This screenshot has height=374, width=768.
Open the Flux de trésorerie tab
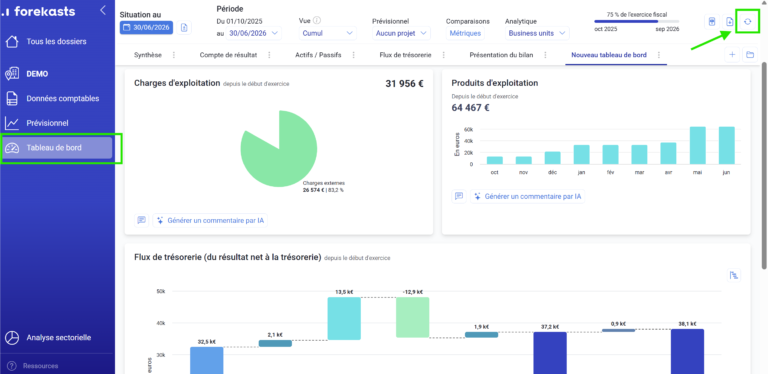(406, 55)
